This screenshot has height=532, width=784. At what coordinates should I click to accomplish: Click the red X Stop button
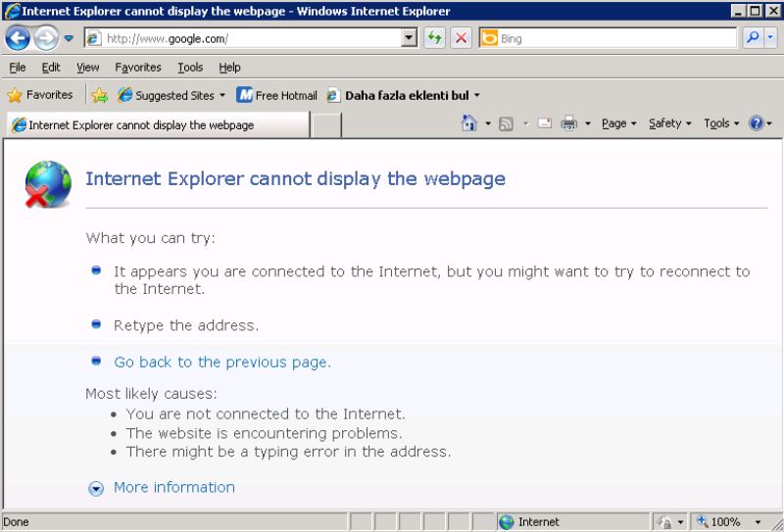tap(461, 38)
